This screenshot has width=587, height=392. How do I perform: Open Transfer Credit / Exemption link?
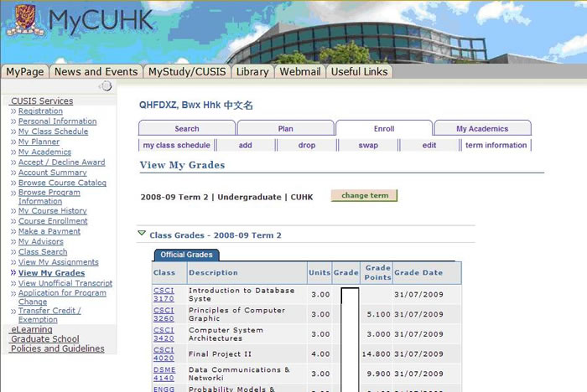(49, 315)
